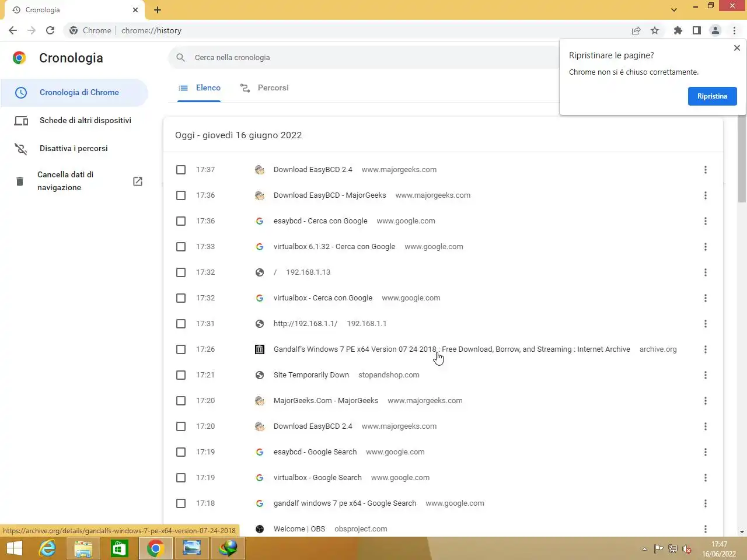Click the Chrome logo beside Cronologia heading
The height and width of the screenshot is (560, 747).
pos(19,58)
